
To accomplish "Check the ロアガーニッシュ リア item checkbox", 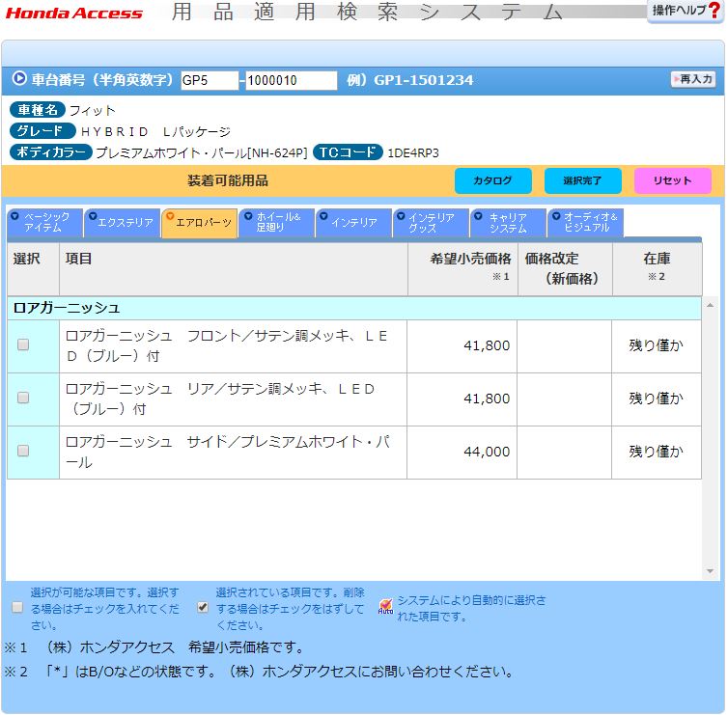I will coord(23,398).
